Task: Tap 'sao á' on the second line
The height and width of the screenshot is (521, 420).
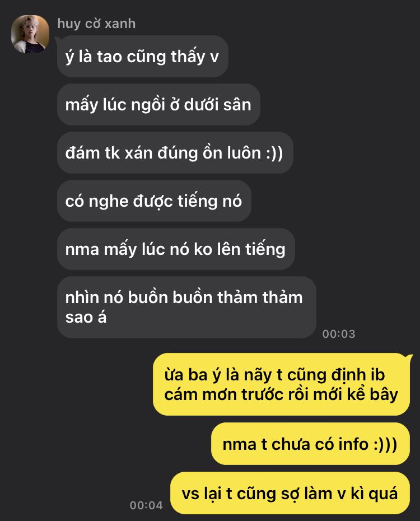Action: click(86, 317)
